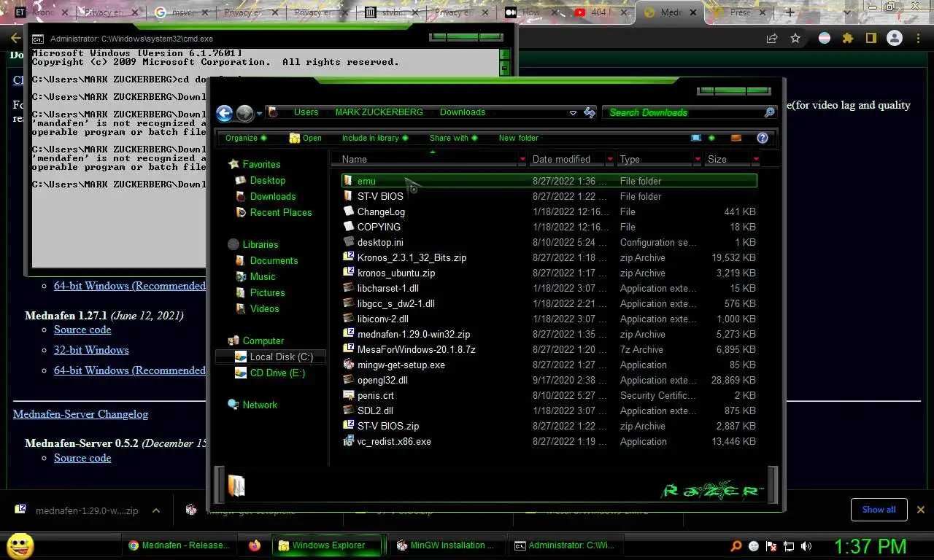Viewport: 934px width, 560px height.
Task: Open the Date modified column filter dropdown
Action: click(x=610, y=159)
